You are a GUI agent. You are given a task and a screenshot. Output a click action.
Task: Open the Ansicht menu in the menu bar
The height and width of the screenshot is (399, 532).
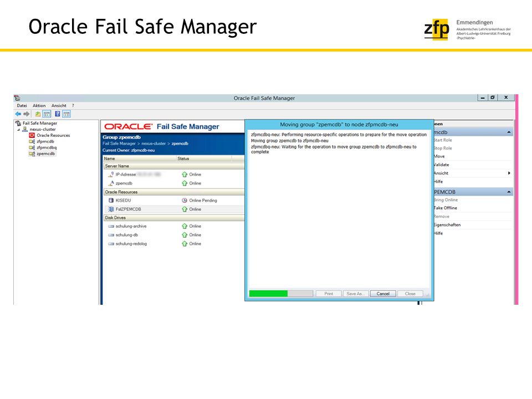click(x=59, y=105)
